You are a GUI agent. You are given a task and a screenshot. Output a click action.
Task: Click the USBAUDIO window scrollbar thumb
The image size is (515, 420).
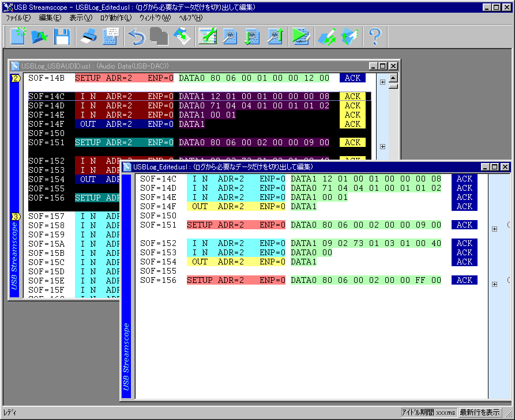[393, 86]
